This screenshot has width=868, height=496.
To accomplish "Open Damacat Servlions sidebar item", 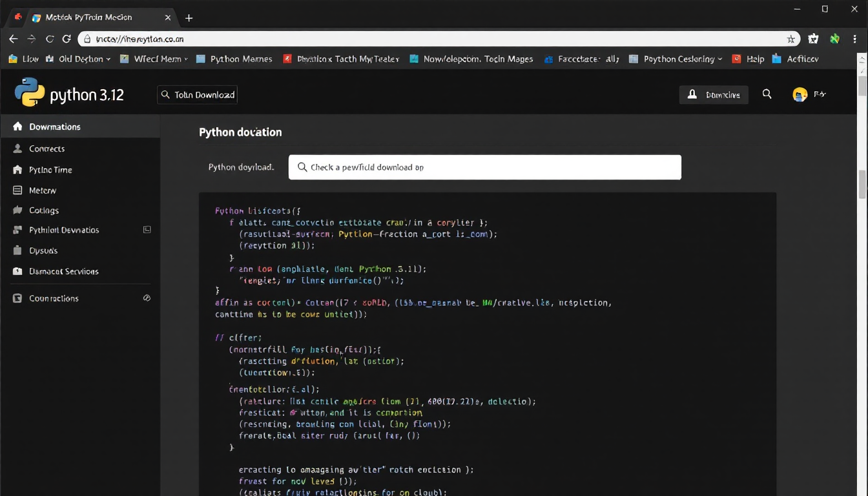I will pos(63,271).
